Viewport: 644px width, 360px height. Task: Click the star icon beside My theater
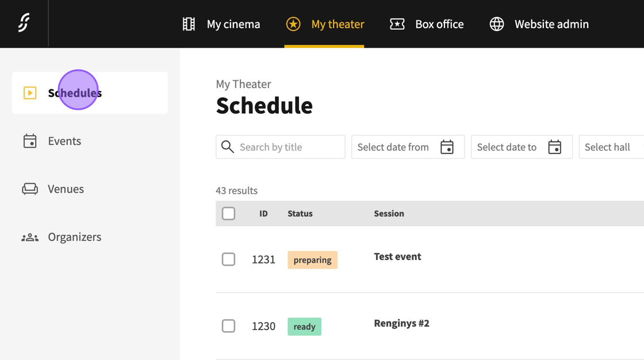point(293,24)
